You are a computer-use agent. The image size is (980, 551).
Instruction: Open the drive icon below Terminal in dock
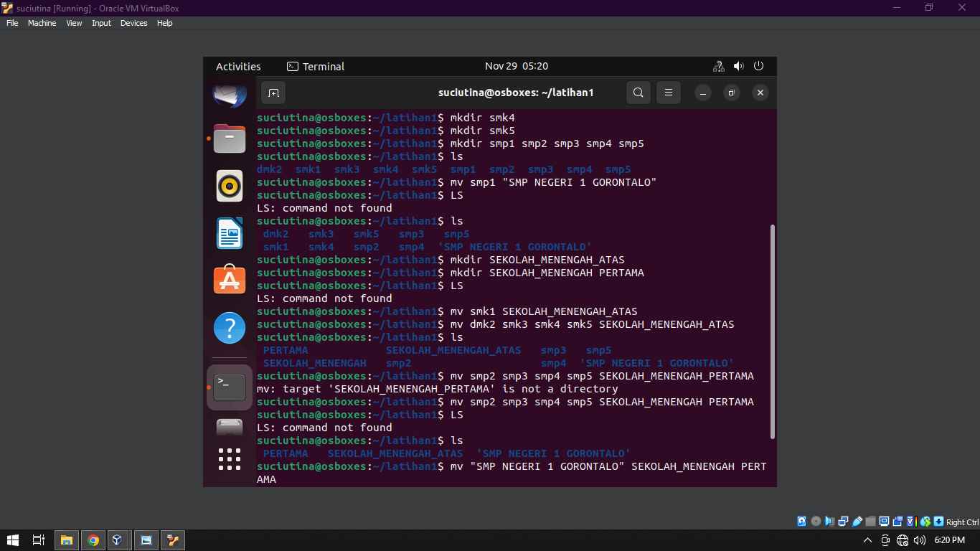(230, 427)
